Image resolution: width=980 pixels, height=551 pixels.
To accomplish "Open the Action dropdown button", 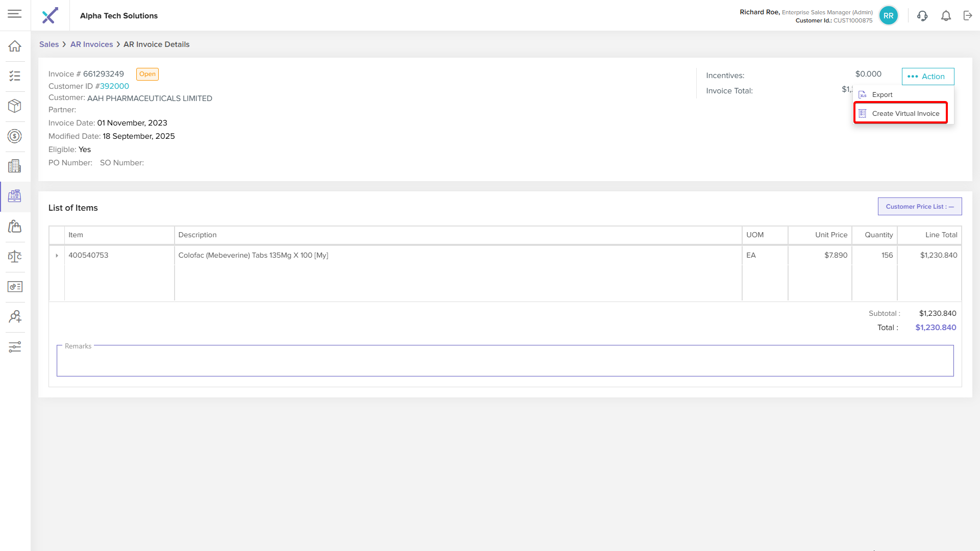I will (927, 77).
